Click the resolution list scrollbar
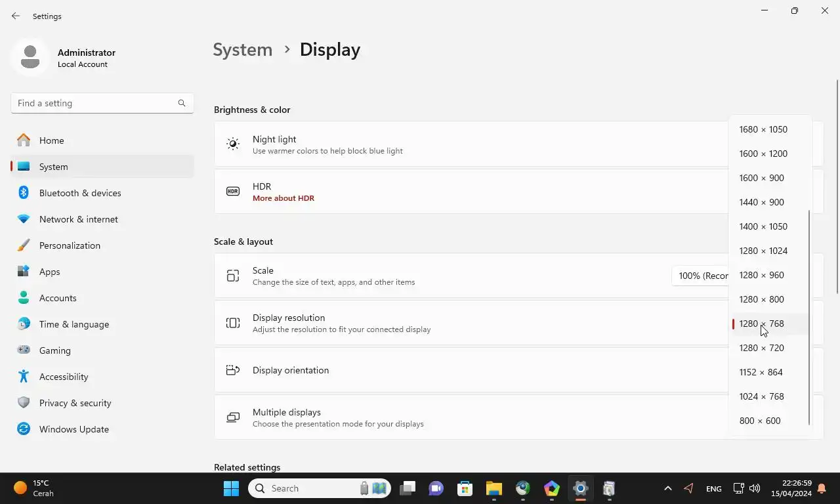 pyautogui.click(x=809, y=318)
